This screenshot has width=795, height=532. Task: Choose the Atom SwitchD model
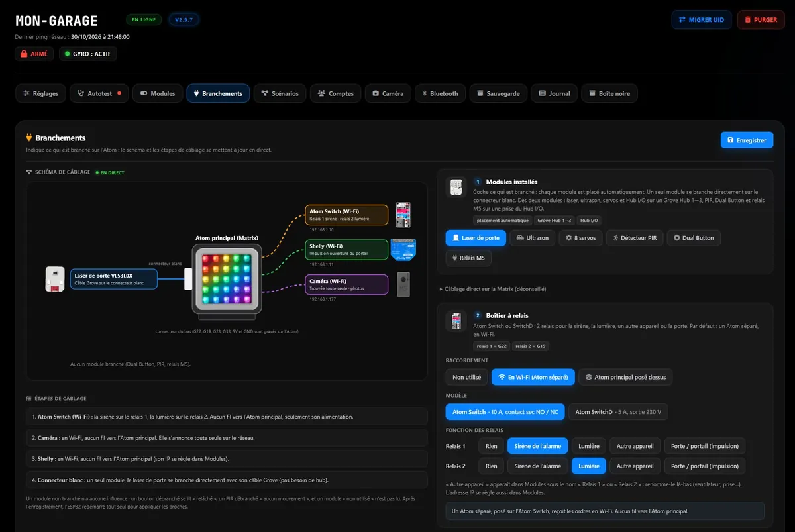click(x=618, y=412)
